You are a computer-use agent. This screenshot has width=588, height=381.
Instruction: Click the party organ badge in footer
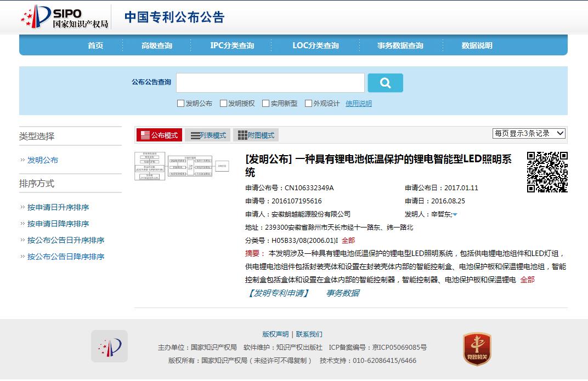pos(477,349)
